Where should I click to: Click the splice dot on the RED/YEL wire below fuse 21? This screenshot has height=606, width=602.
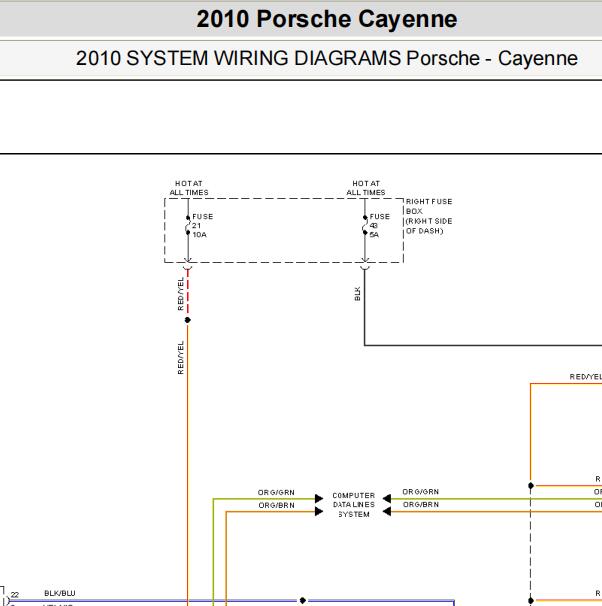(x=188, y=320)
